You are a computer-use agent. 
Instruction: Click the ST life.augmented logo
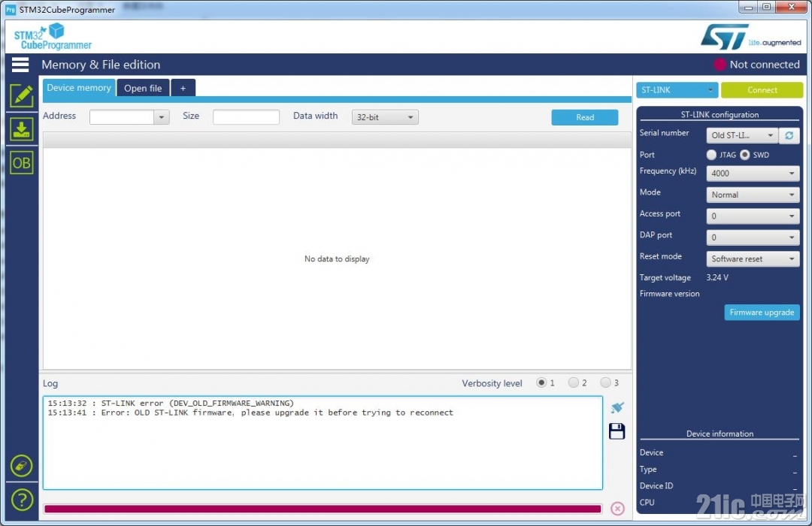tap(750, 37)
